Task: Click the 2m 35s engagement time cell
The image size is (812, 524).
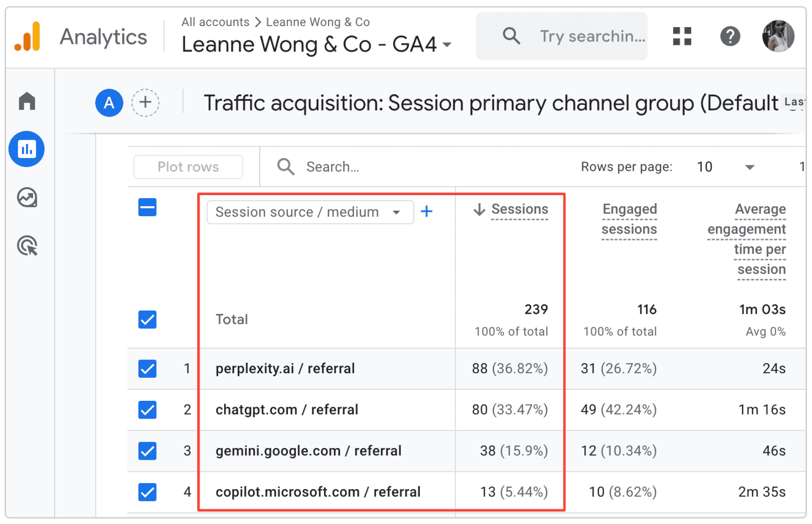Action: click(x=762, y=492)
